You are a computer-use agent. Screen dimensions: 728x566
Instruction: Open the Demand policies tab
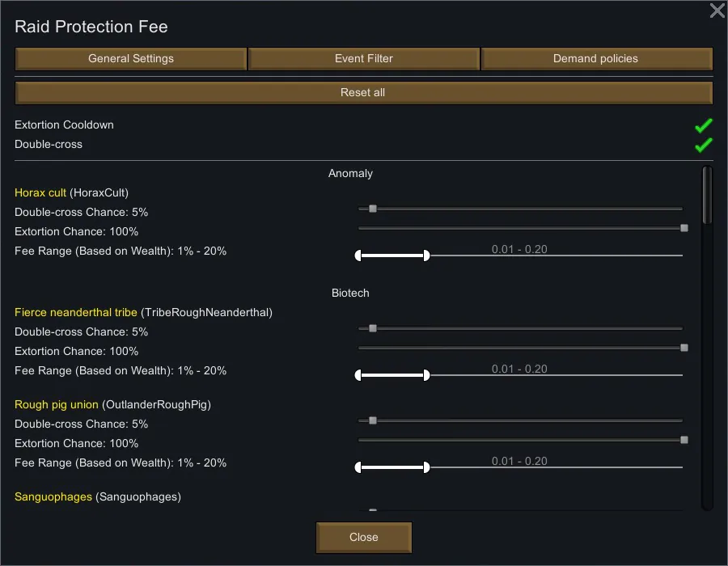pyautogui.click(x=596, y=59)
